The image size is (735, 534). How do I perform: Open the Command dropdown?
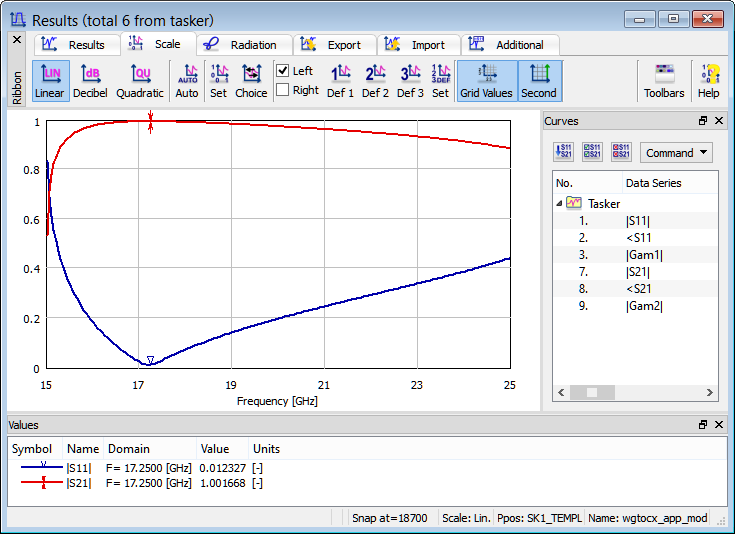click(676, 153)
